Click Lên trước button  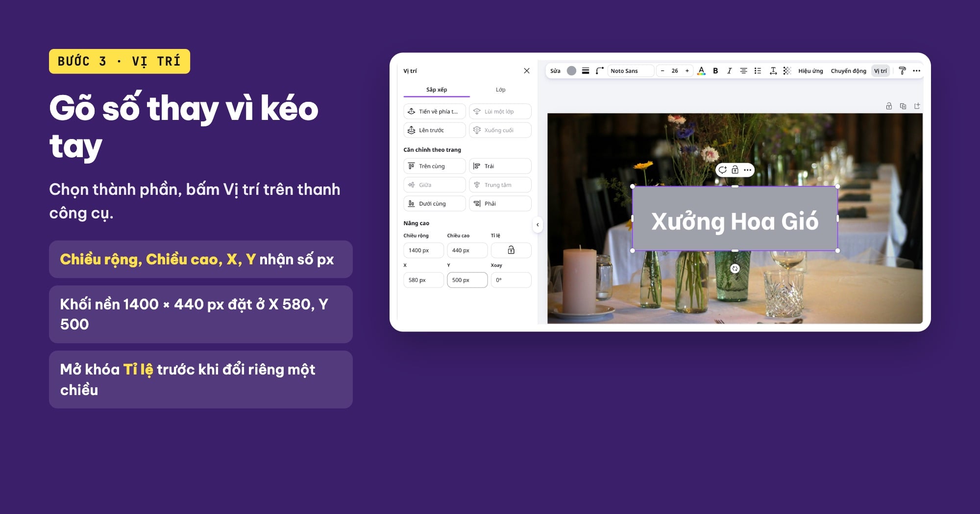tap(435, 130)
